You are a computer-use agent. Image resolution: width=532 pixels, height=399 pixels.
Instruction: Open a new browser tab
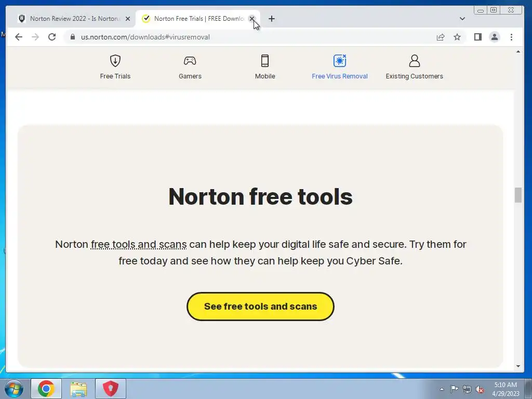click(x=271, y=19)
